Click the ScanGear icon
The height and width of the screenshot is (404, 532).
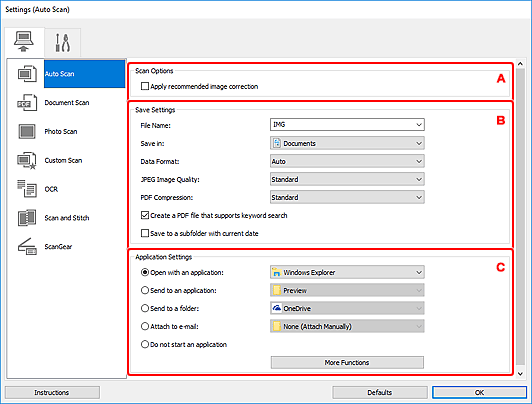point(27,247)
